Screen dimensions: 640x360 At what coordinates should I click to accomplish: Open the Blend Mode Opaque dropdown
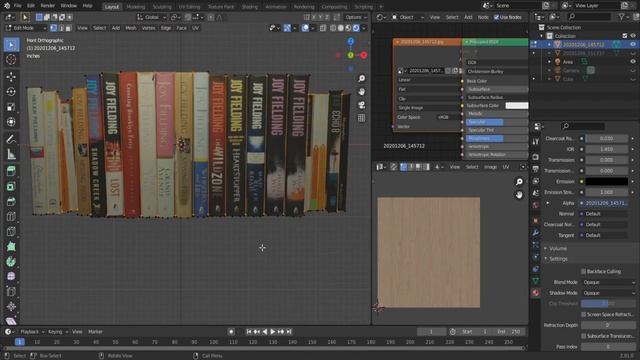(609, 282)
